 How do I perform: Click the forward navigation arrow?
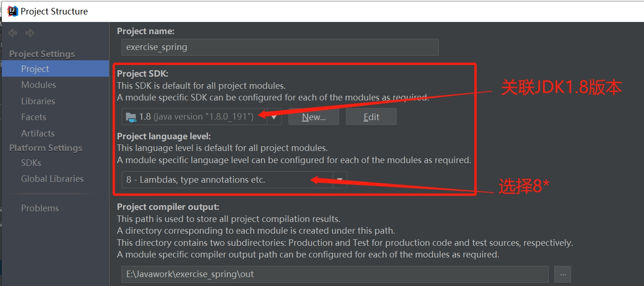pyautogui.click(x=30, y=33)
